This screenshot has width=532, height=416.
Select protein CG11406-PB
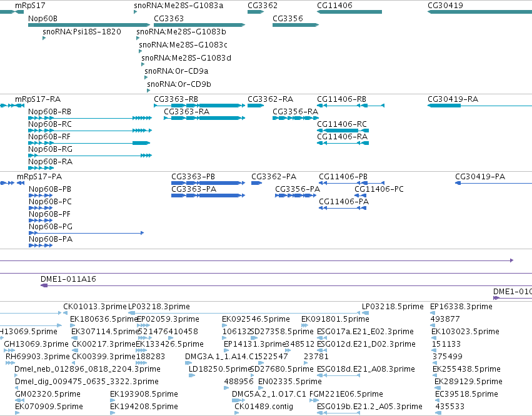[343, 177]
